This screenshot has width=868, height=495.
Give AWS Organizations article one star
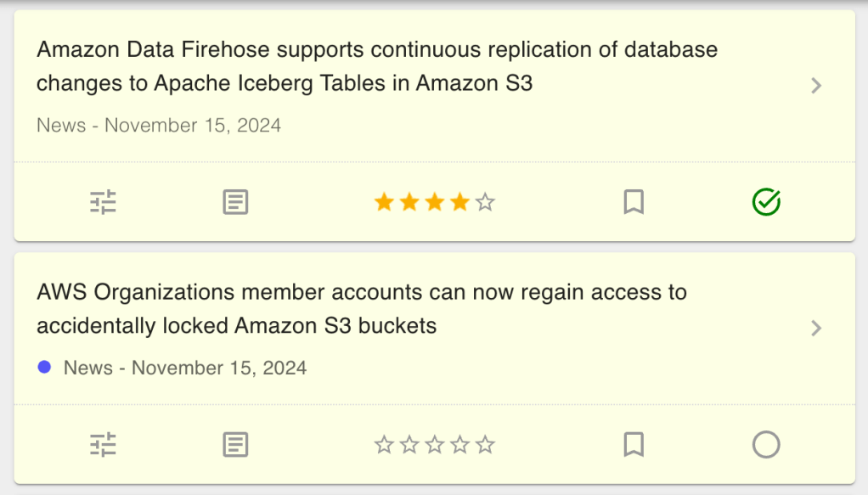384,444
